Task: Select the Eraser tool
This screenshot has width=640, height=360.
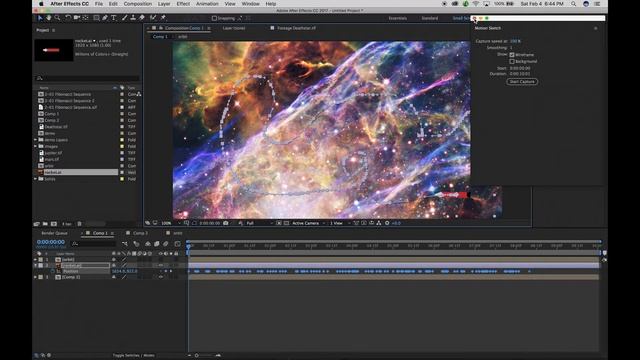Action: pyautogui.click(x=142, y=18)
